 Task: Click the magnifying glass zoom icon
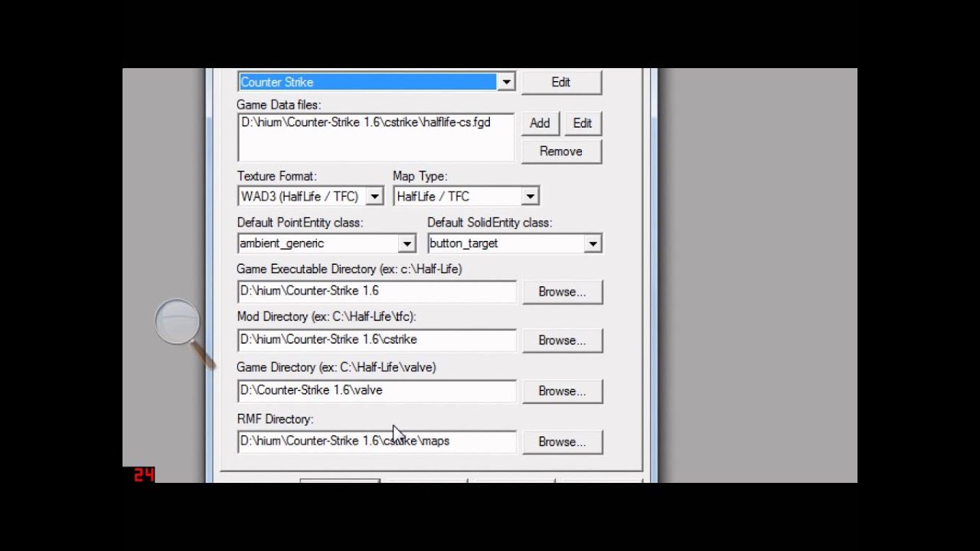(x=184, y=332)
